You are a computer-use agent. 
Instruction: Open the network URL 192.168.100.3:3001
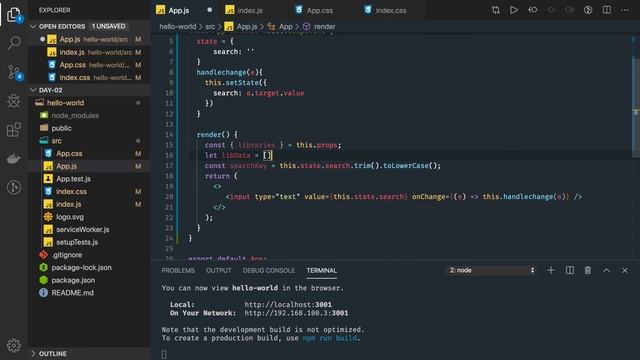tap(296, 313)
